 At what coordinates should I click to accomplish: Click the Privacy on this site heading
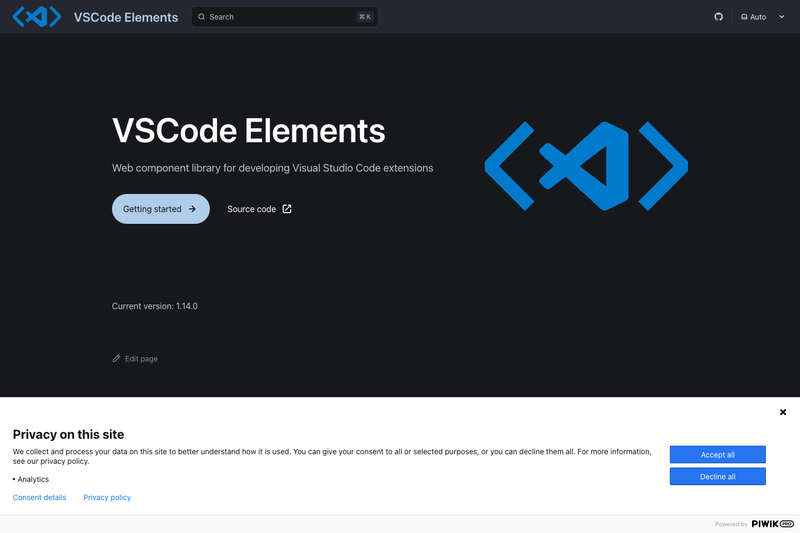[68, 434]
